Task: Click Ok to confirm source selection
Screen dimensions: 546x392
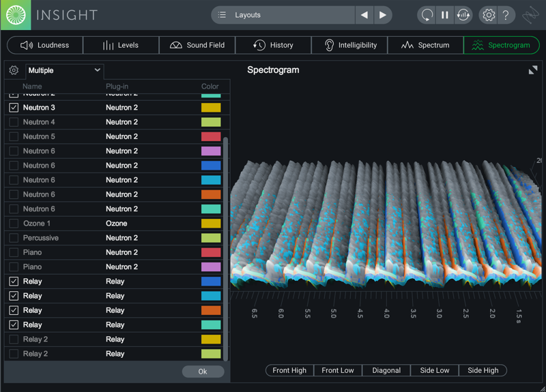Action: pos(203,372)
